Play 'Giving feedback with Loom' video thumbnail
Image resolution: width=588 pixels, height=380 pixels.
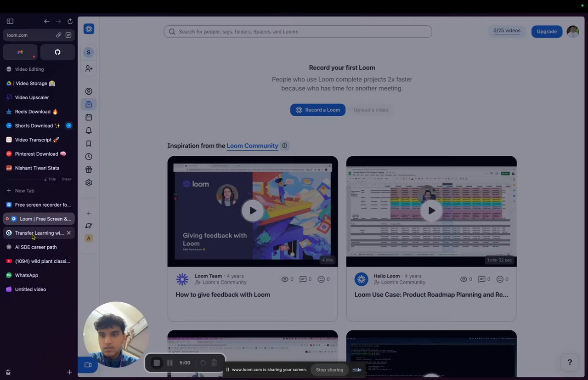click(253, 210)
